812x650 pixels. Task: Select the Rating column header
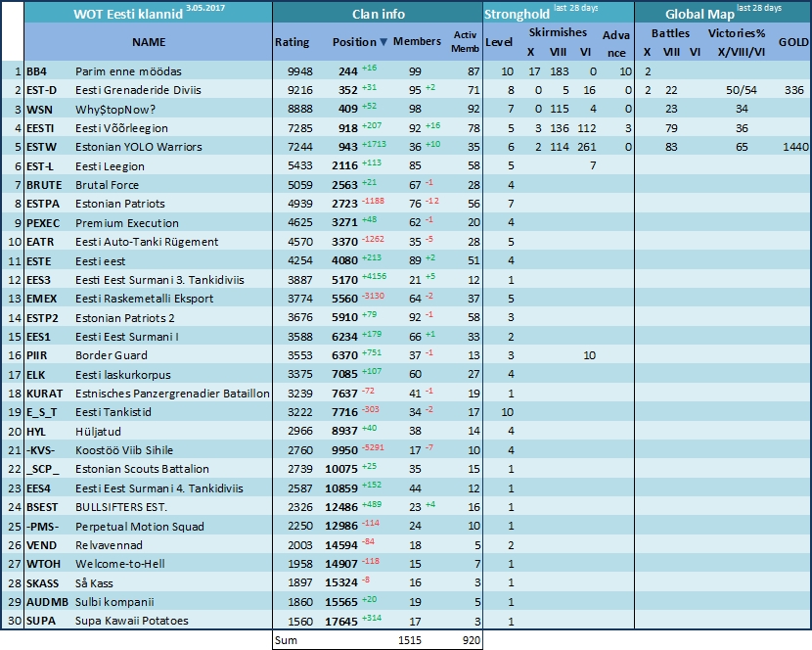click(x=293, y=42)
